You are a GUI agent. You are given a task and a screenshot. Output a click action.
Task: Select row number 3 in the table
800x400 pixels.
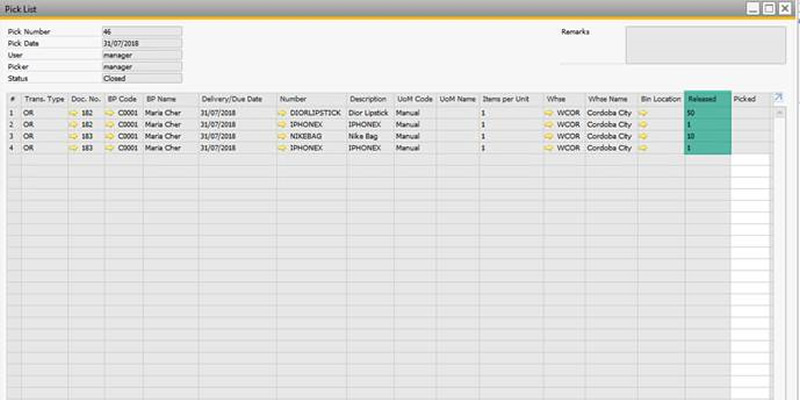tap(13, 136)
